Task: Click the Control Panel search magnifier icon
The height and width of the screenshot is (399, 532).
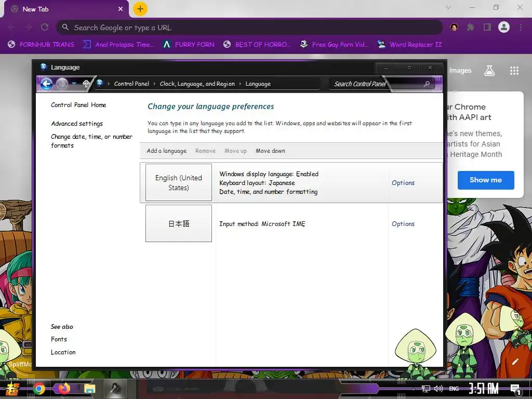Action: tap(427, 84)
